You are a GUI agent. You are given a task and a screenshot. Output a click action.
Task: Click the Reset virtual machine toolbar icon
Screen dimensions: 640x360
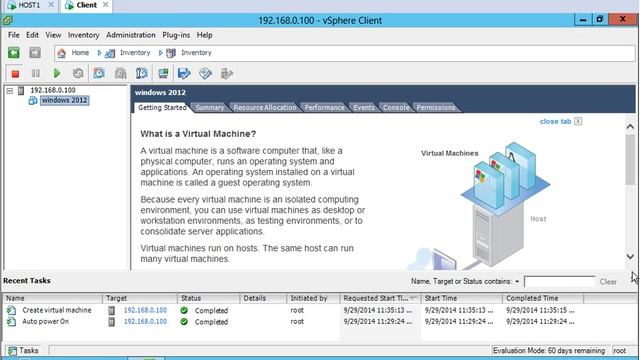78,73
